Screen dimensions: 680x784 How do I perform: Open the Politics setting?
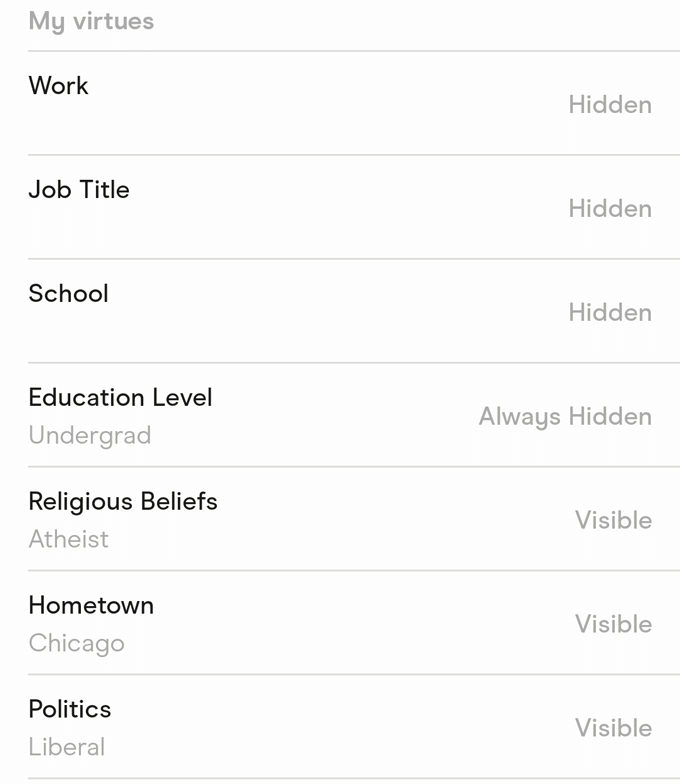(x=354, y=728)
